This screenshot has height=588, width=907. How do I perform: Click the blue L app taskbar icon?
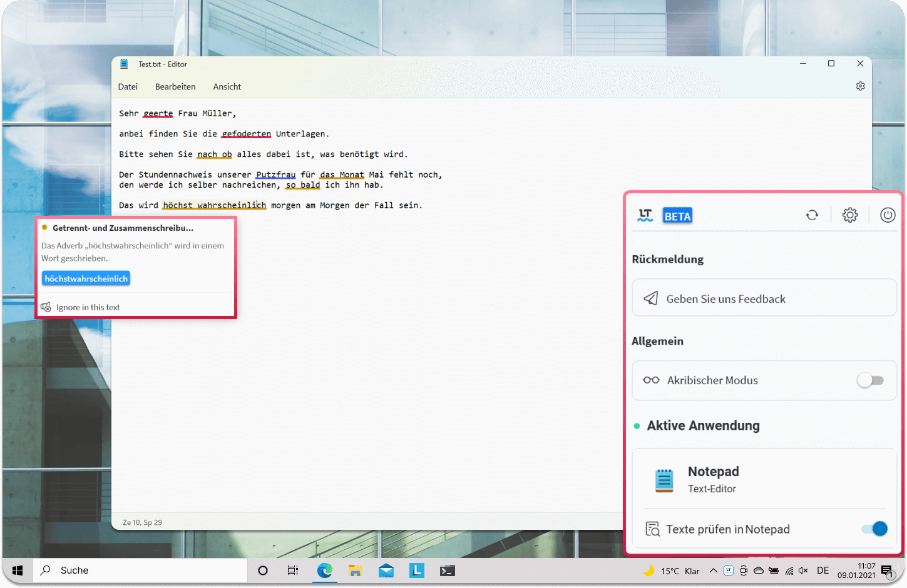click(417, 570)
